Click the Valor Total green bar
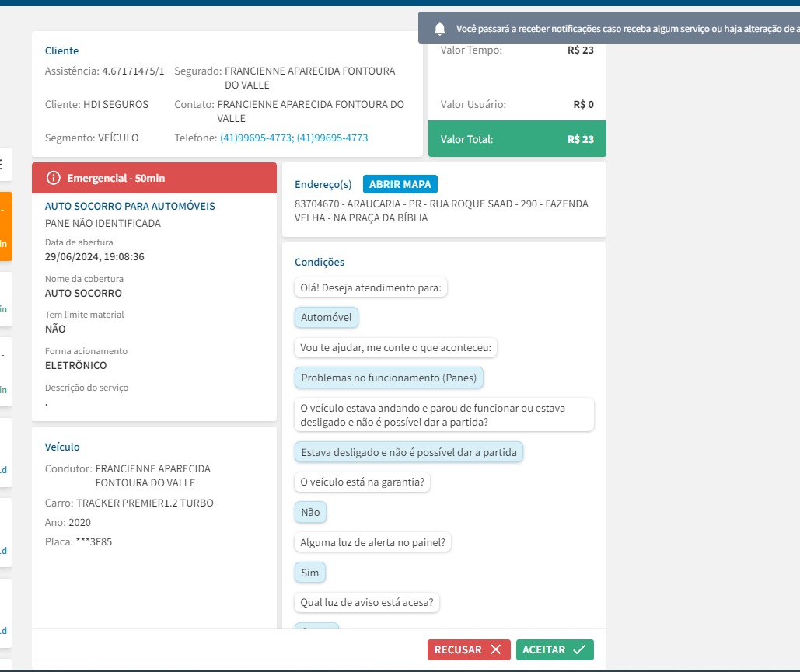This screenshot has width=800, height=672. [517, 139]
